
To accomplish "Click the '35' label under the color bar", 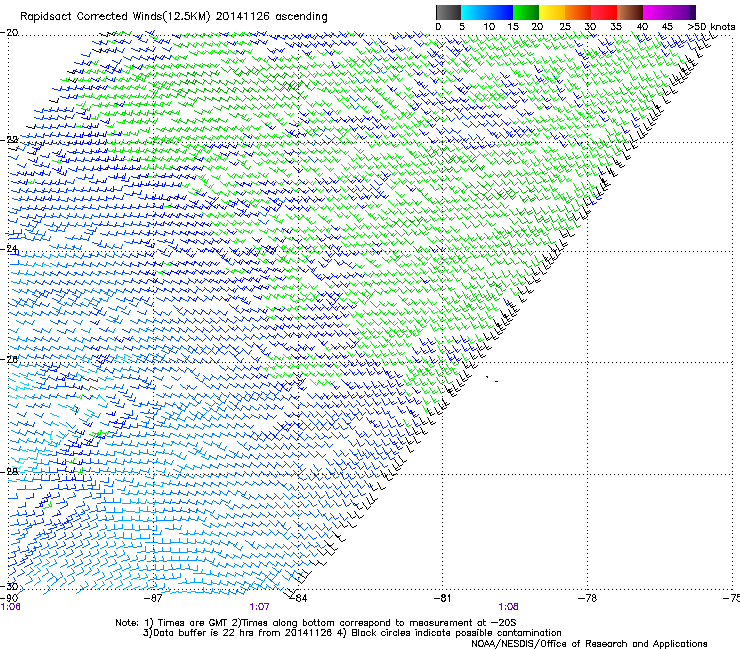I will click(616, 27).
